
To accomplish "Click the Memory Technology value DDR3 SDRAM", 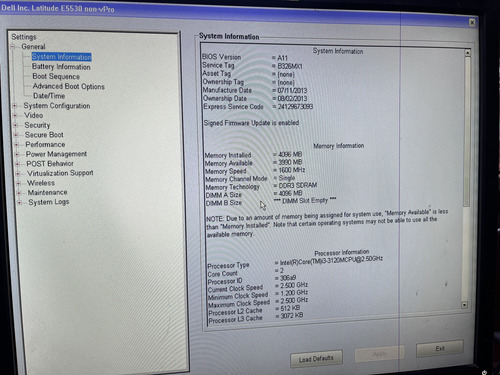I will tap(298, 185).
